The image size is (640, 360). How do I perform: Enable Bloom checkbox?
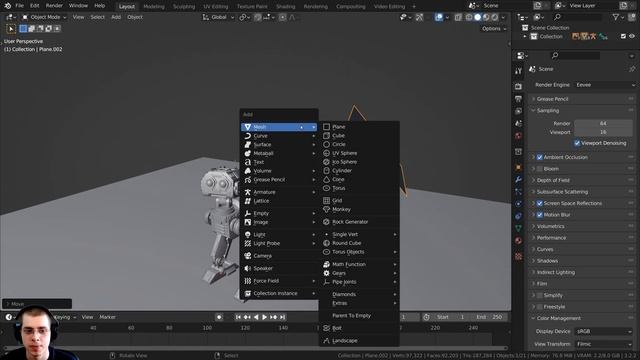pyautogui.click(x=540, y=169)
